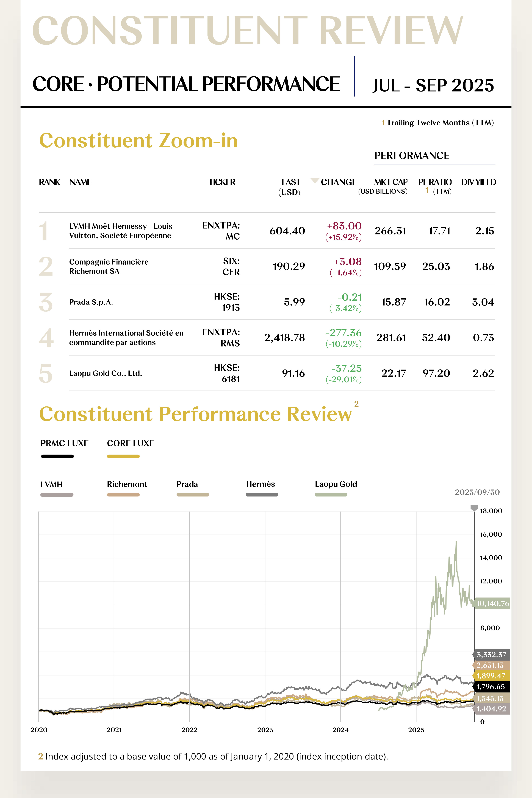
Task: Click the chart date marker triangle
Action: (474, 508)
